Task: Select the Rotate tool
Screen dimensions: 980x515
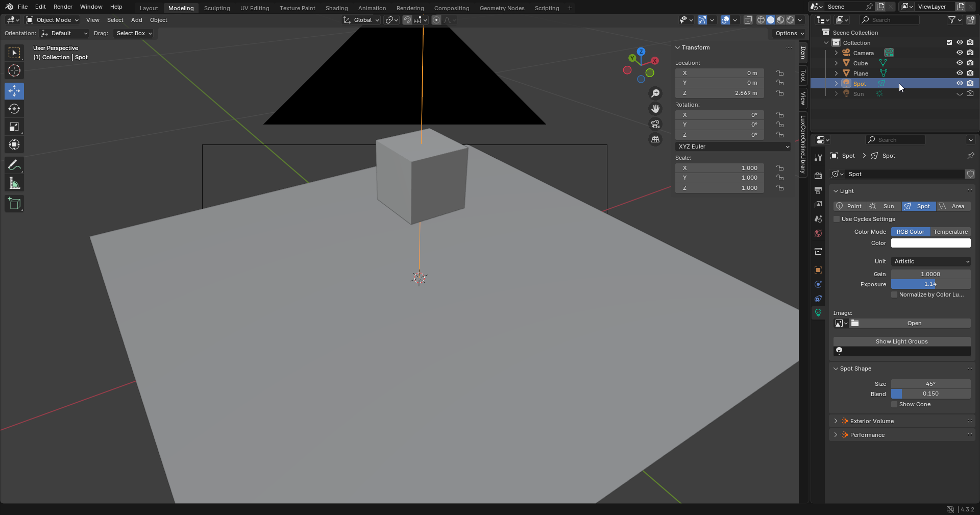Action: [x=14, y=109]
